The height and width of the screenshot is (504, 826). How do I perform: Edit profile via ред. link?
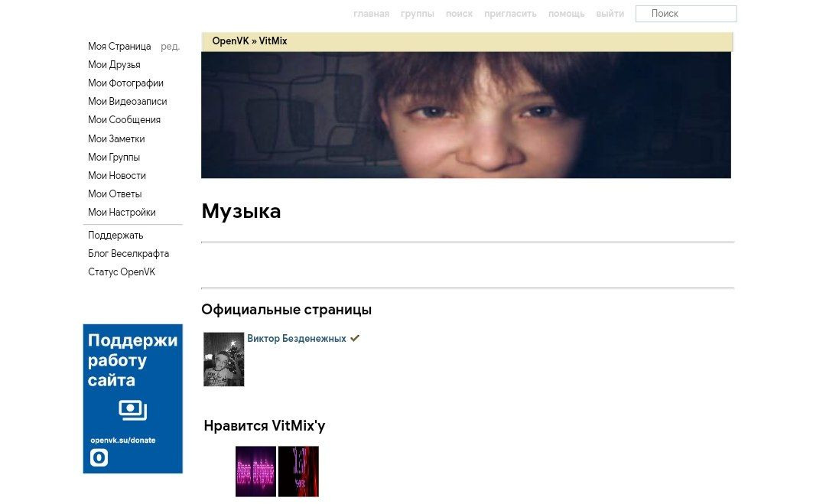[170, 47]
